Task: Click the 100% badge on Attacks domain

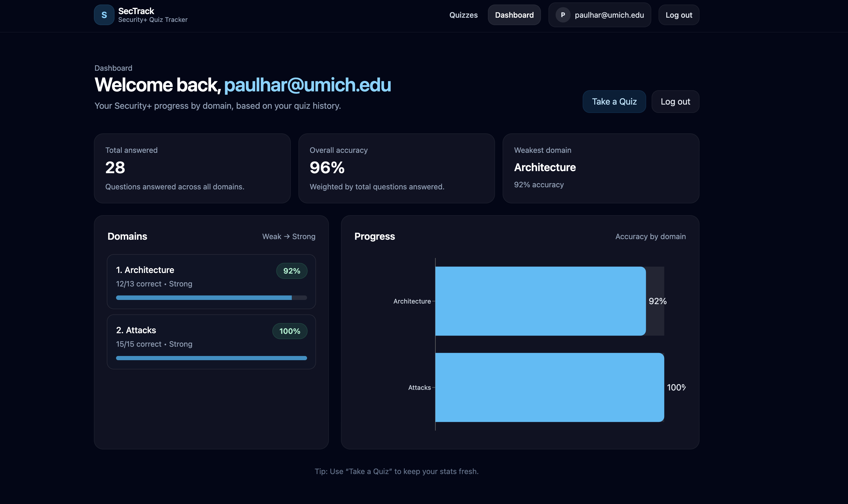Action: coord(289,331)
